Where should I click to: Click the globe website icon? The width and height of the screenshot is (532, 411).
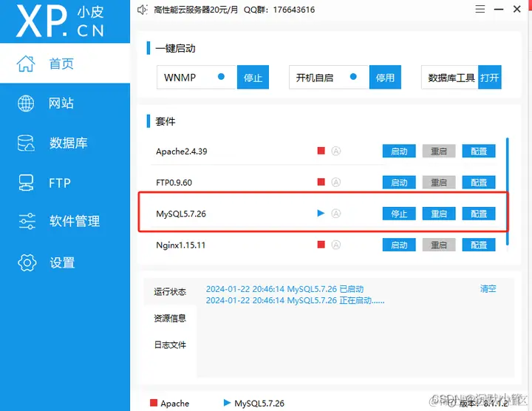(26, 103)
